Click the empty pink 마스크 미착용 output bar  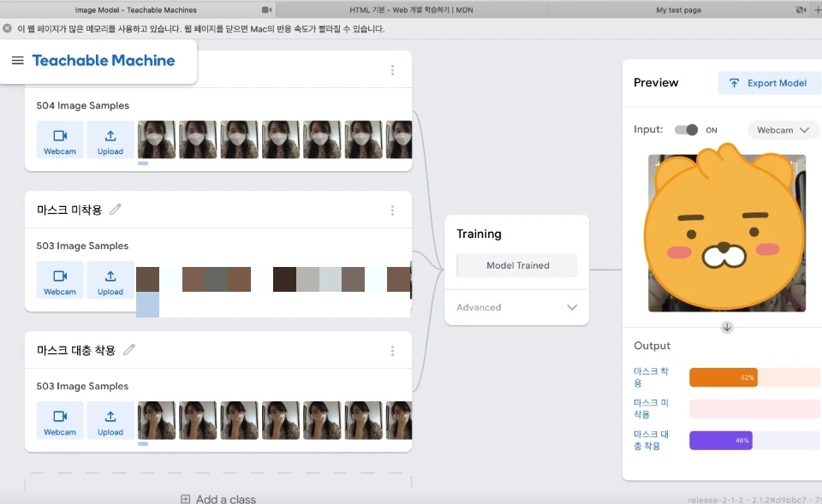pos(754,409)
